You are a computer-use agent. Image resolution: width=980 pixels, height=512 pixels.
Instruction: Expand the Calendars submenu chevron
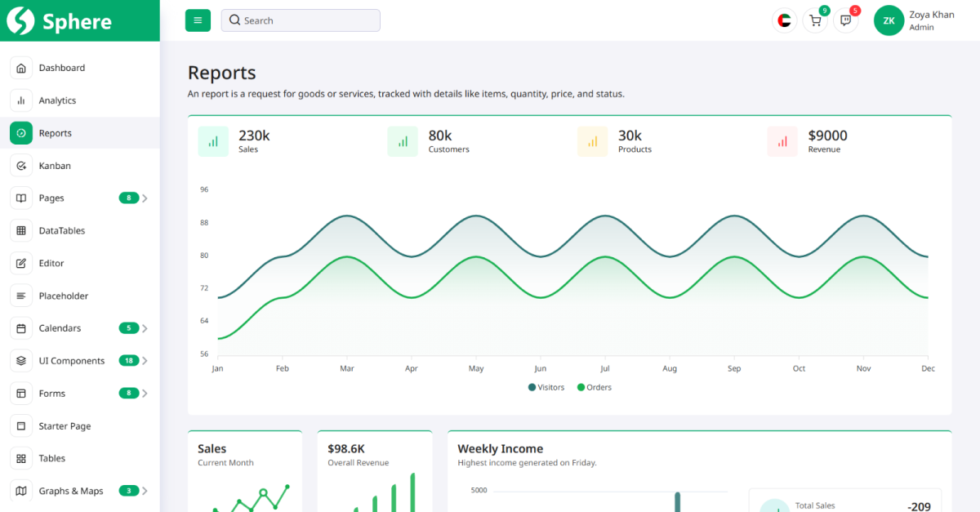pyautogui.click(x=145, y=328)
